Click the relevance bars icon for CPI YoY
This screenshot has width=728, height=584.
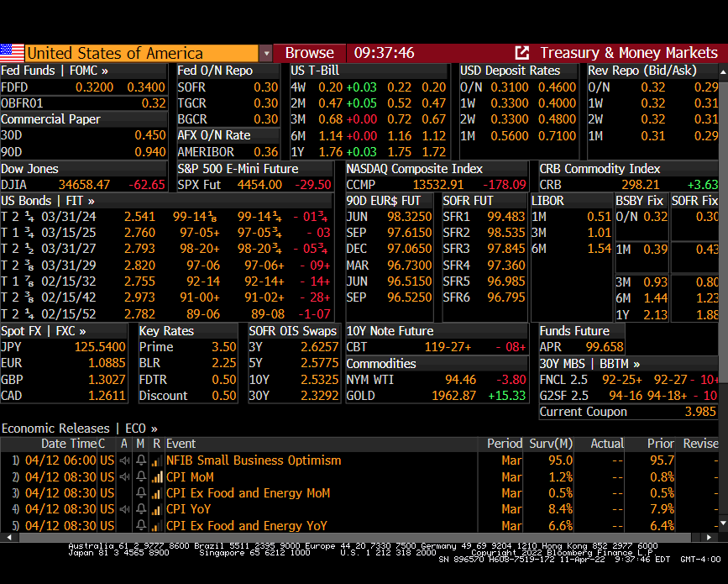pyautogui.click(x=157, y=509)
